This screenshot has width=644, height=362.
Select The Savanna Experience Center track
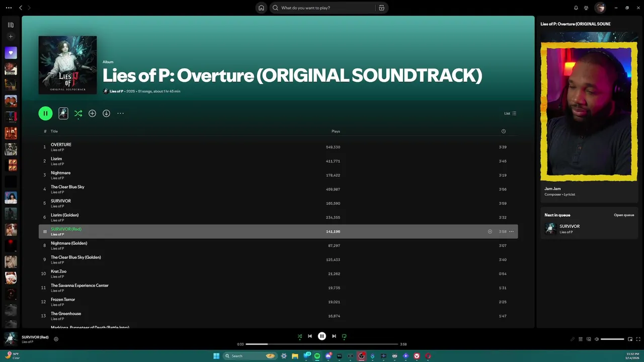point(278,288)
